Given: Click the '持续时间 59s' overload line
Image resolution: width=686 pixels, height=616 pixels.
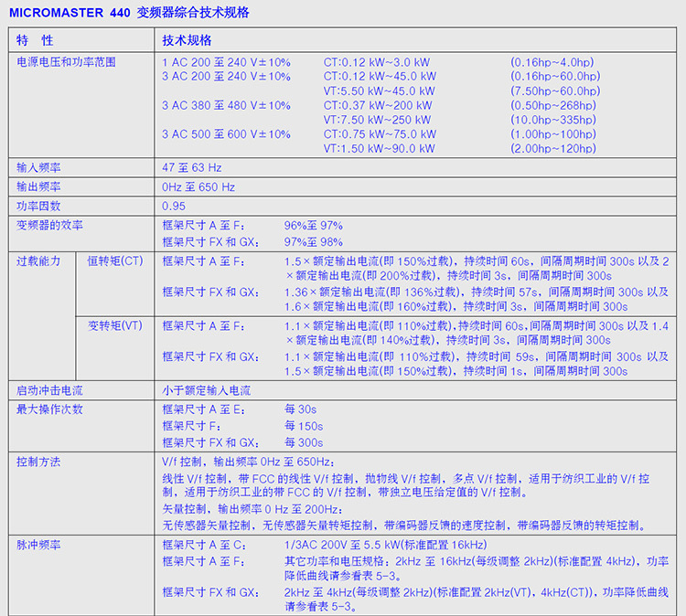Looking at the screenshot, I should pyautogui.click(x=477, y=356).
